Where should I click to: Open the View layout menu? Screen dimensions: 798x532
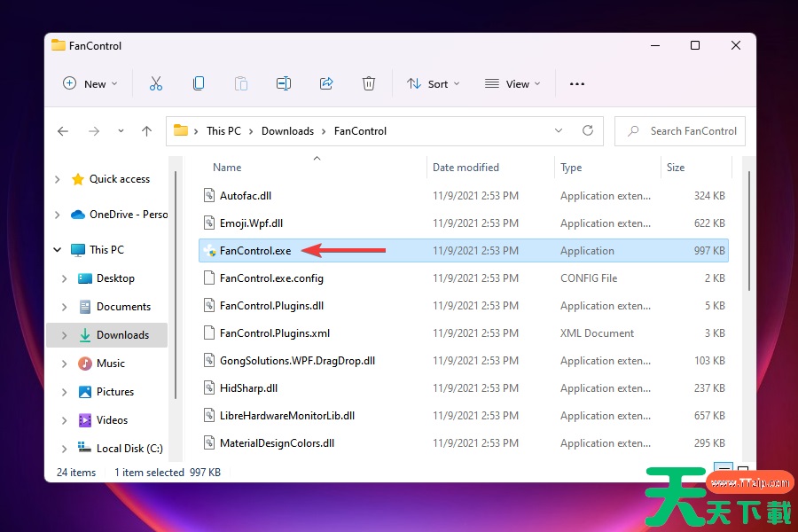point(512,83)
